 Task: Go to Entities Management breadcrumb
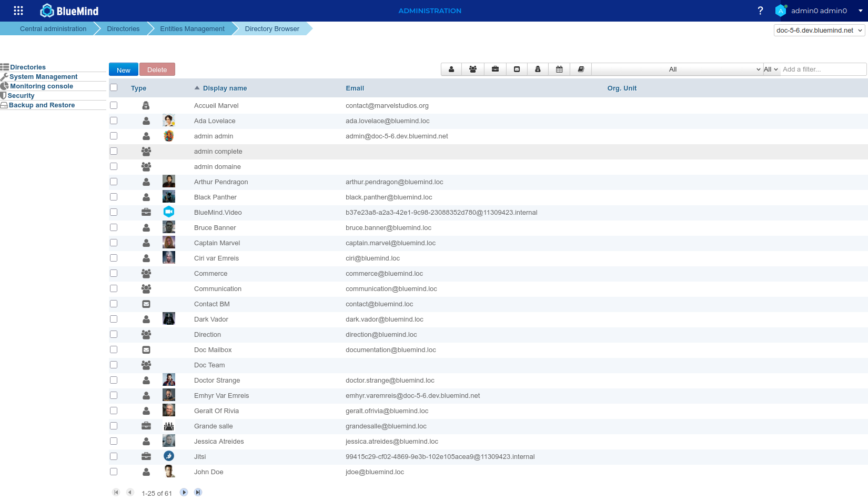[x=192, y=29]
